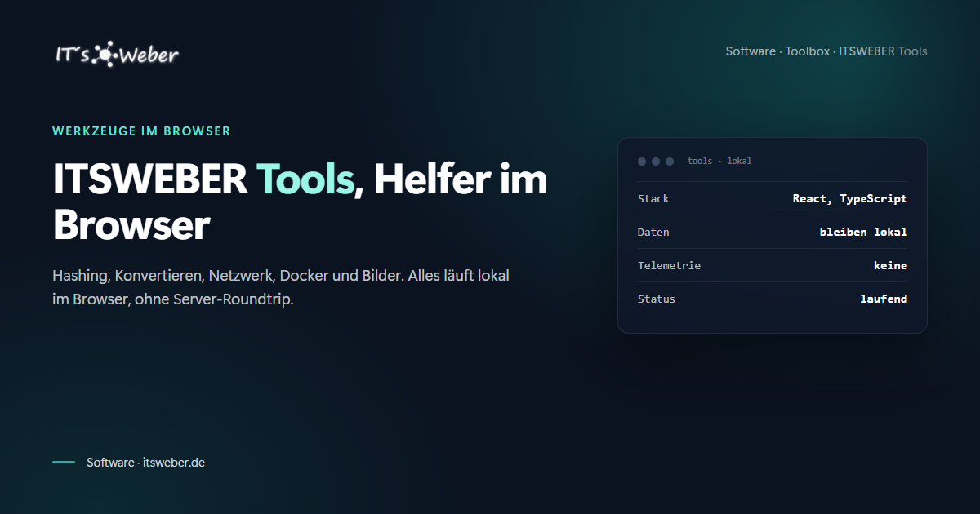This screenshot has width=980, height=514.
Task: Click the first window dot in card
Action: click(x=642, y=162)
